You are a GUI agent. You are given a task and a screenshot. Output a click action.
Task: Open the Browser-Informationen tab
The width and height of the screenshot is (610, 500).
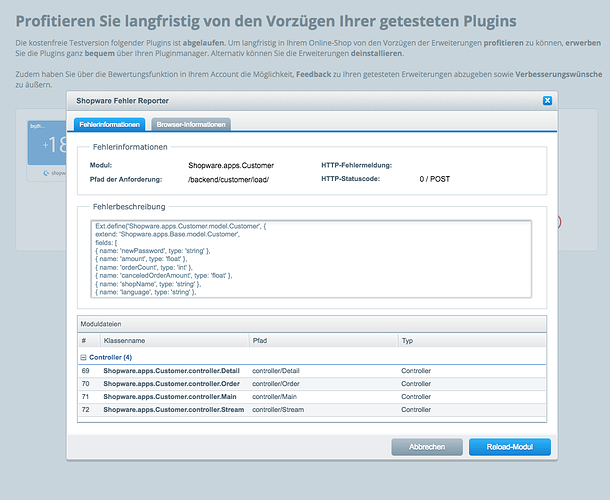click(191, 125)
